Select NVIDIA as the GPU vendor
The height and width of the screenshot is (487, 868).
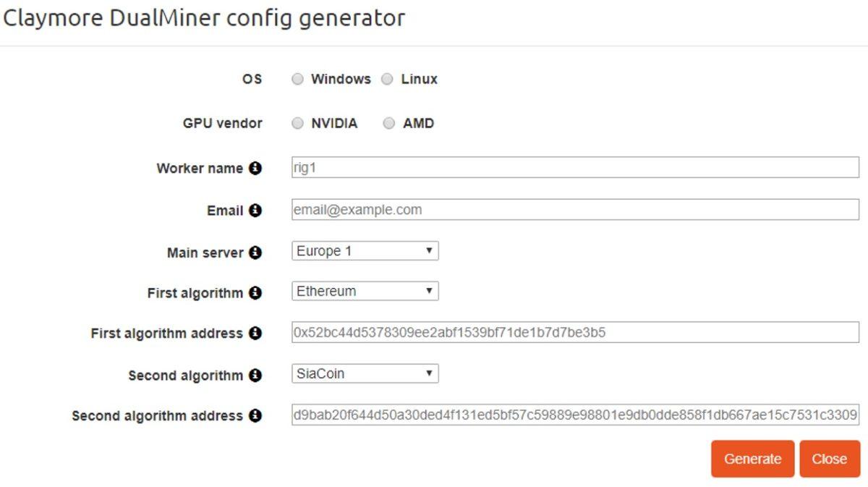298,124
